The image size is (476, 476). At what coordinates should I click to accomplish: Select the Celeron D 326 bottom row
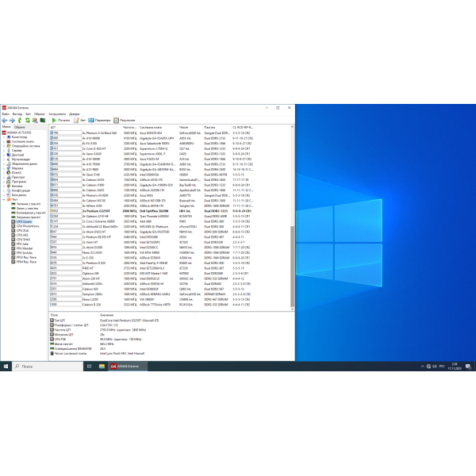[152, 305]
